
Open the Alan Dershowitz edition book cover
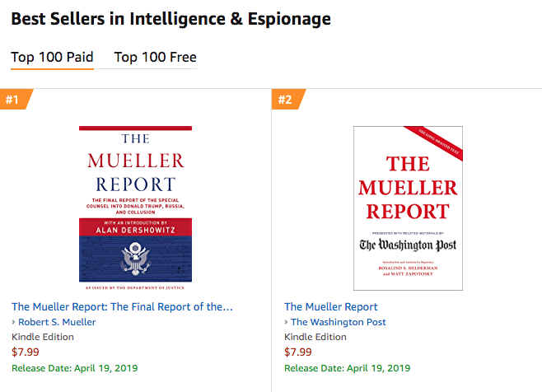pos(135,209)
